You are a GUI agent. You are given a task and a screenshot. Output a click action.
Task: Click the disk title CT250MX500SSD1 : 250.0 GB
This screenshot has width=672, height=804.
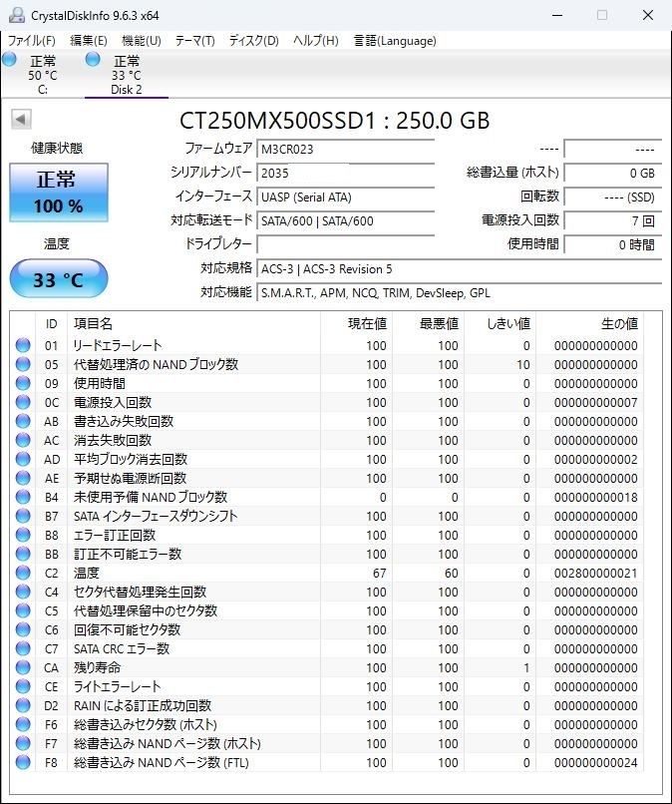click(x=335, y=121)
